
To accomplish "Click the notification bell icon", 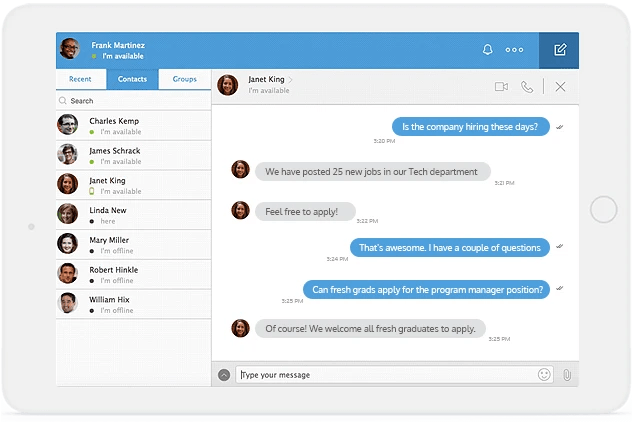I will pyautogui.click(x=488, y=50).
